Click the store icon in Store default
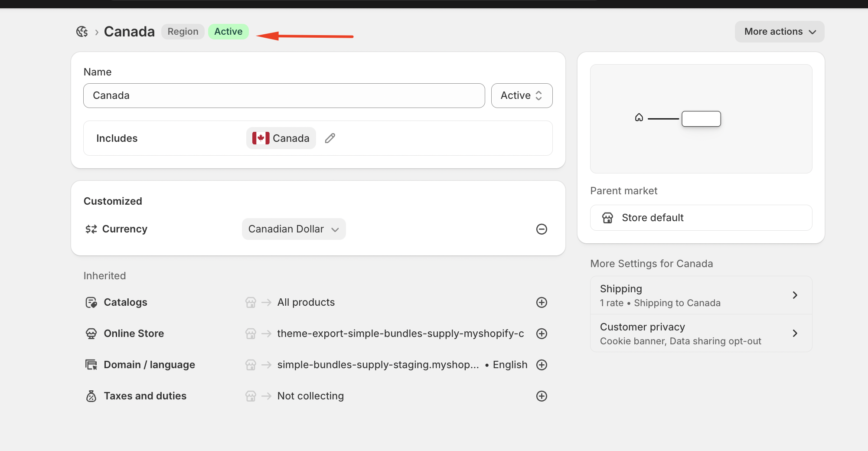868x451 pixels. coord(607,218)
